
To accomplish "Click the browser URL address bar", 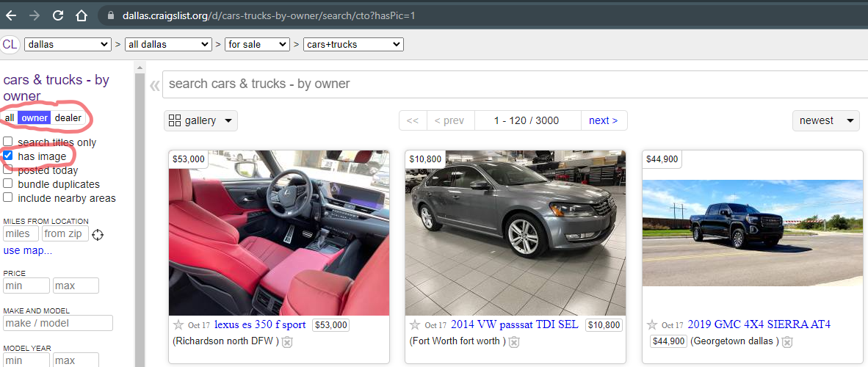I will [482, 15].
